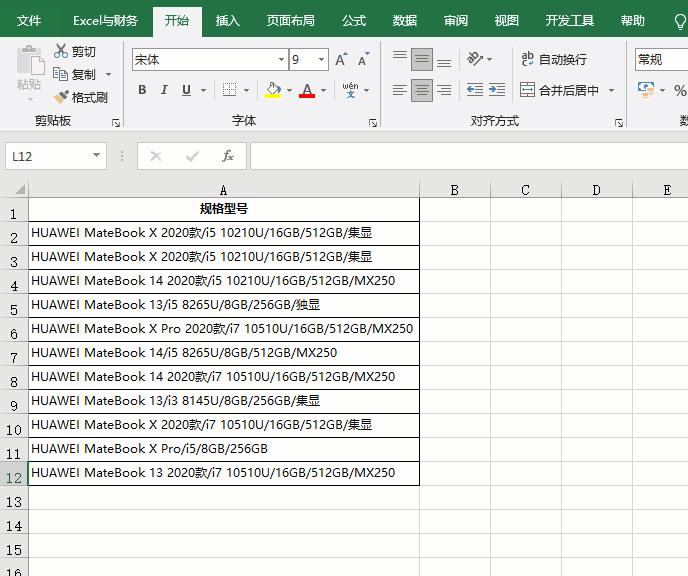
Task: Click the select all corner triangle
Action: [20, 190]
